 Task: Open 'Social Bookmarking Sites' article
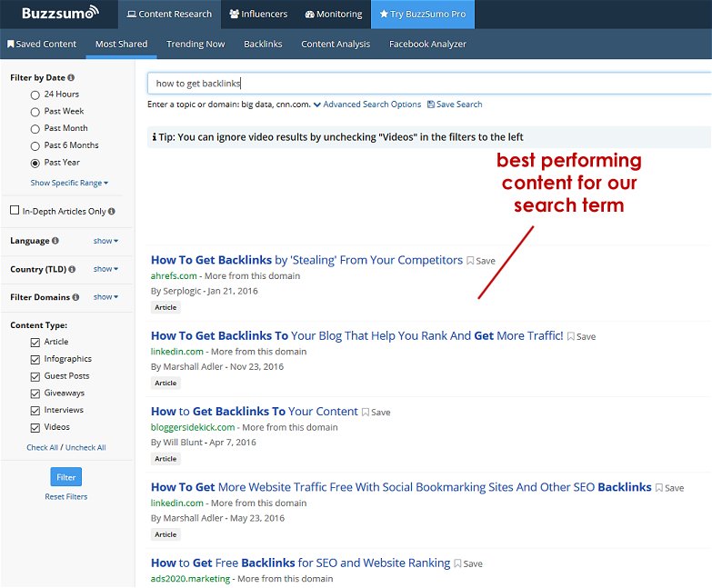point(401,487)
